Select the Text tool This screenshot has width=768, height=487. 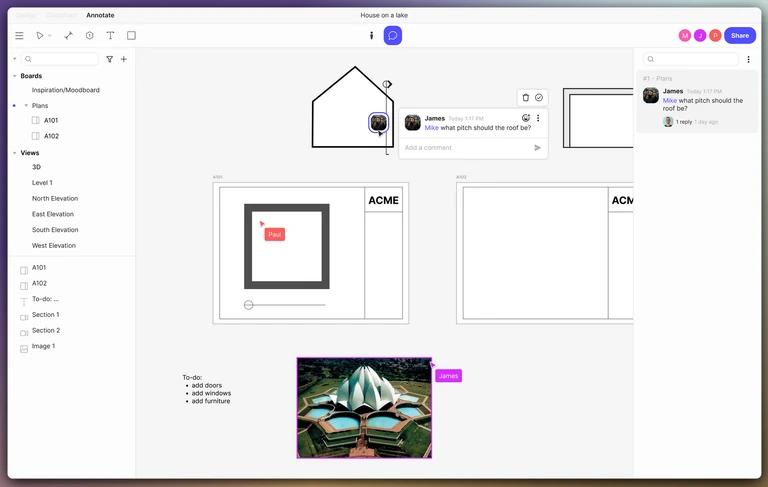110,35
